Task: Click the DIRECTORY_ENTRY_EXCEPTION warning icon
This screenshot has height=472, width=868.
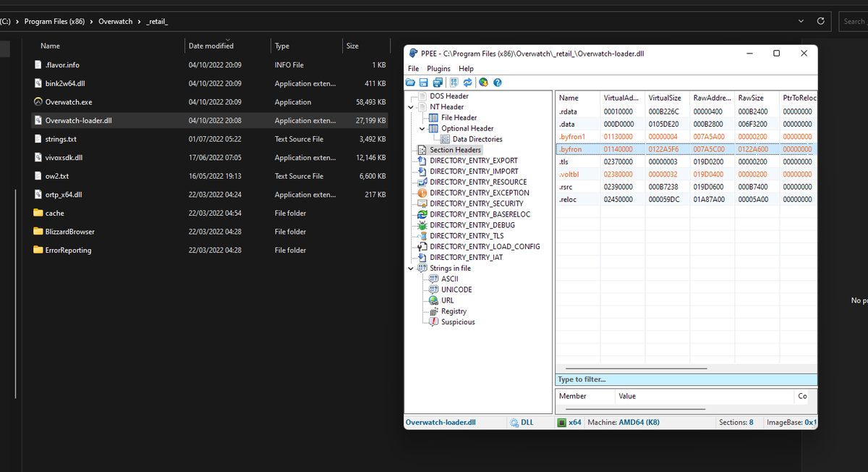Action: click(422, 193)
